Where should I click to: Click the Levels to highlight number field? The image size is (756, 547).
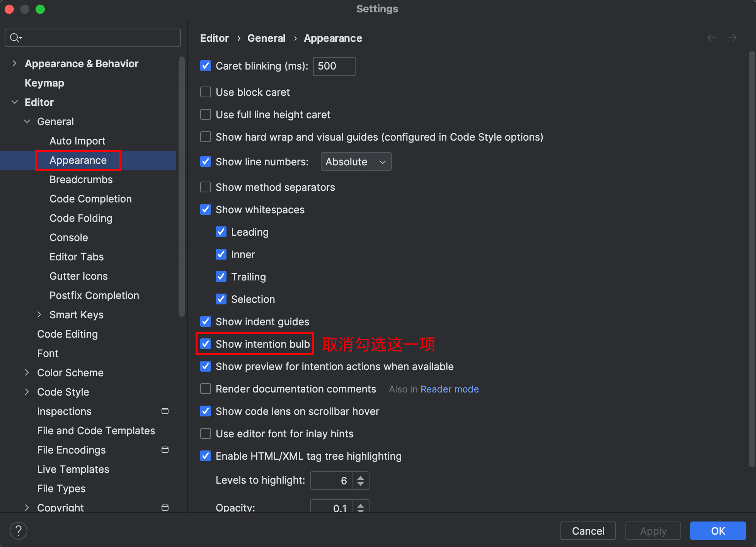pos(331,481)
